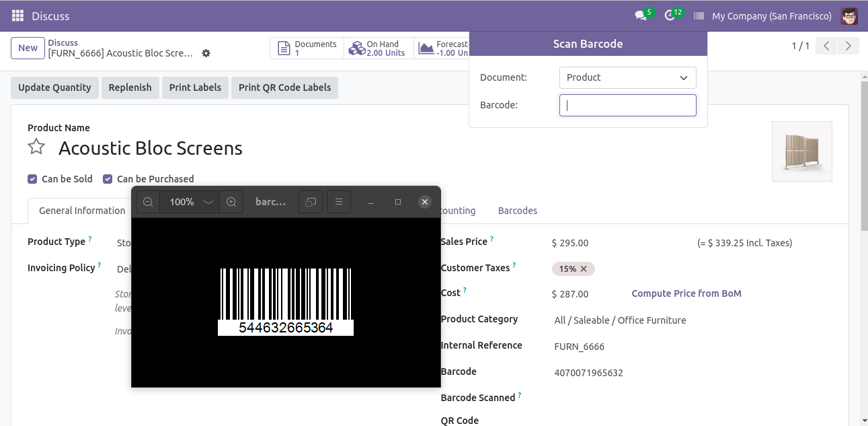Toggle the Can be Purchased checkbox
Image resolution: width=868 pixels, height=426 pixels.
(108, 179)
